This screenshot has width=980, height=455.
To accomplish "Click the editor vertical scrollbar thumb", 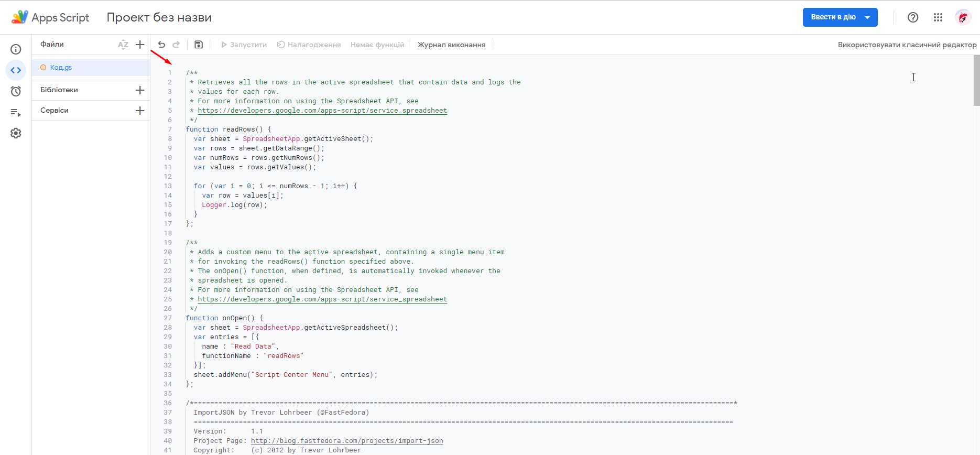I will 976,81.
